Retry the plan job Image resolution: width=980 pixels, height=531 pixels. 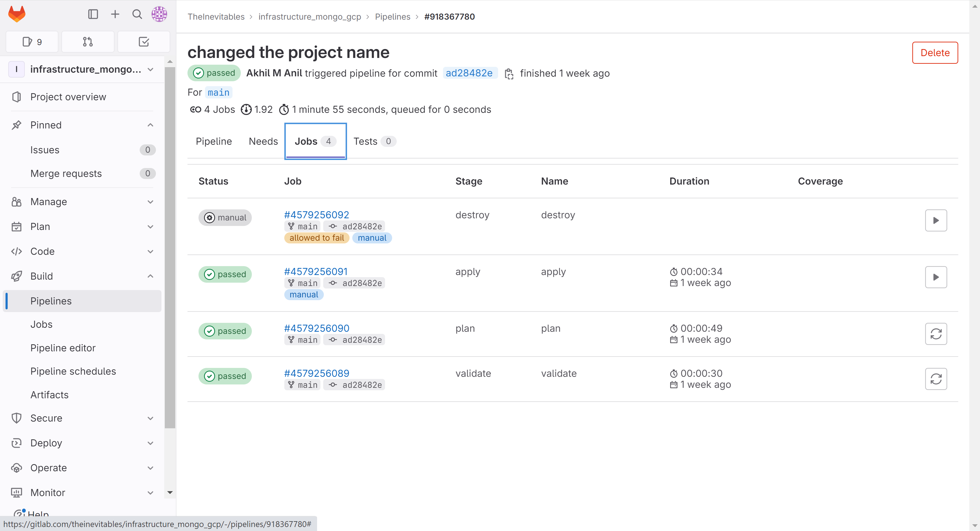[x=936, y=334]
